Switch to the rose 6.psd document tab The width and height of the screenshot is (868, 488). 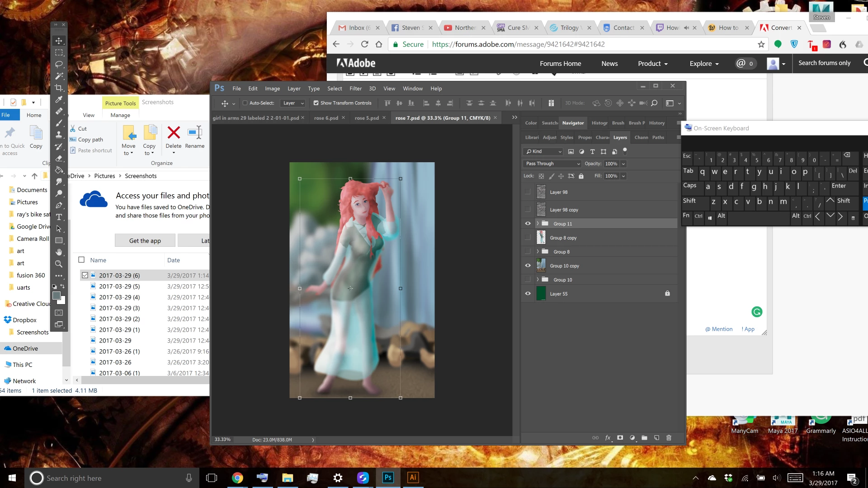[x=326, y=118]
